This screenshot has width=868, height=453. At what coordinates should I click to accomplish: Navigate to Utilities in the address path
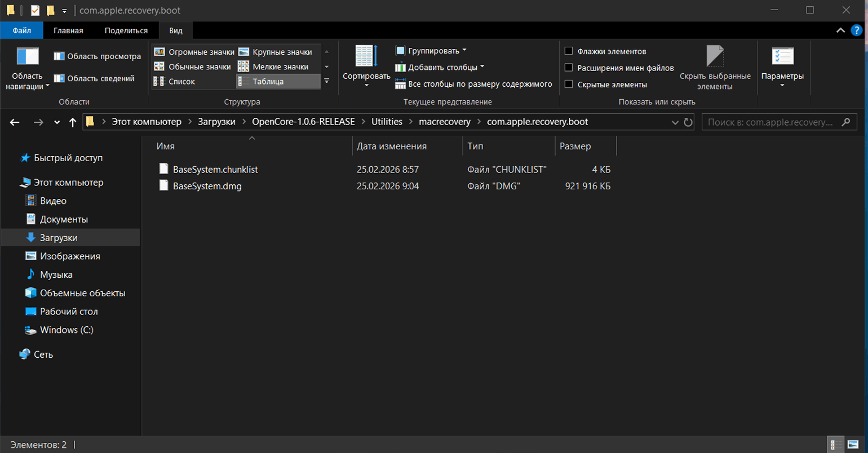[x=387, y=122]
